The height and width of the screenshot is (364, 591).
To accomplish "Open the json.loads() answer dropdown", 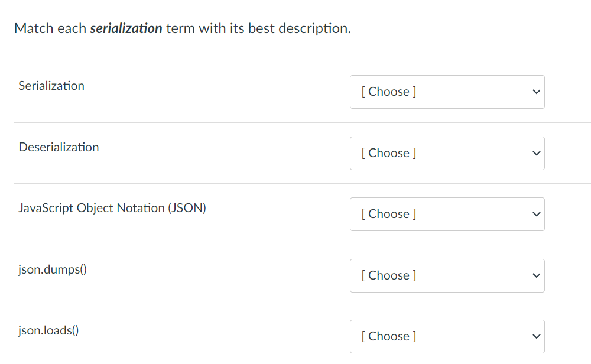I will click(x=447, y=336).
